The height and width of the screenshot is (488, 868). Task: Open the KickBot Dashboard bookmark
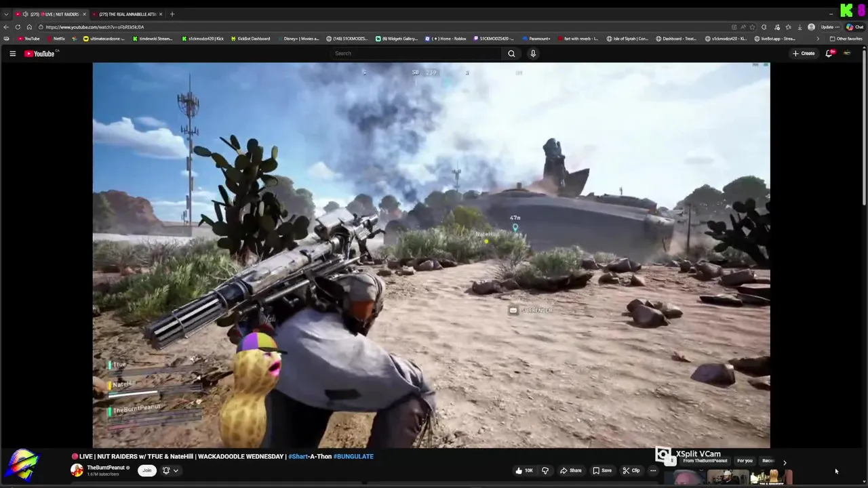(x=250, y=39)
